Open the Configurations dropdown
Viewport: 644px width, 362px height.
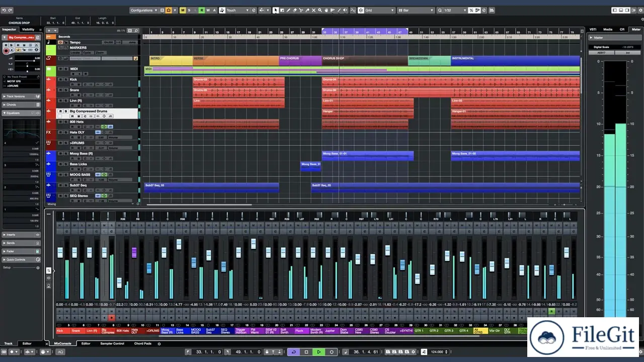144,10
